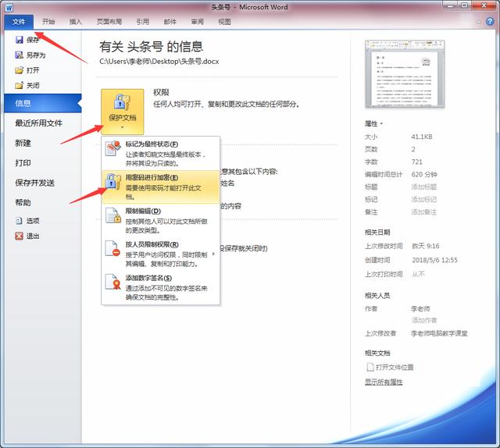
Task: Choose Add Digital Signature (添加数字签名) entry
Action: tap(160, 287)
